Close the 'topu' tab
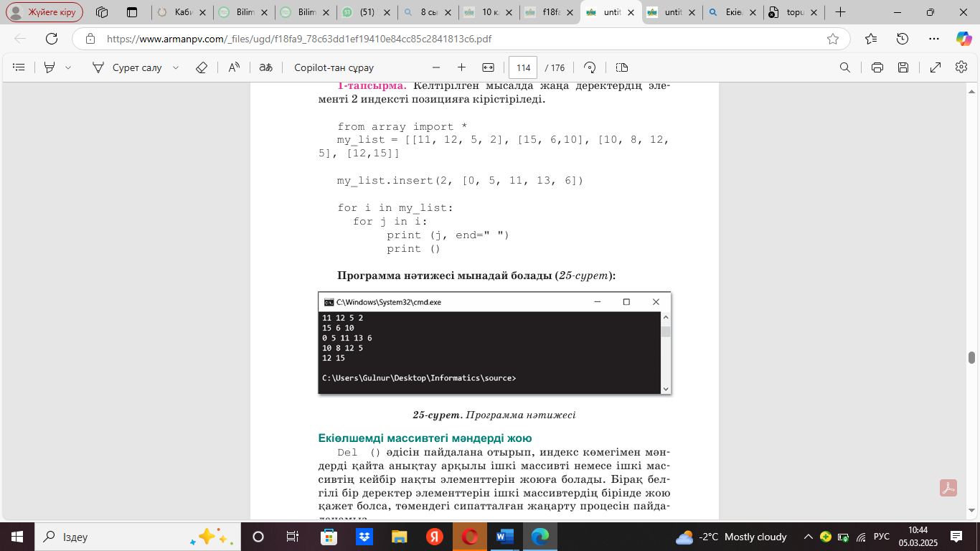 click(811, 12)
